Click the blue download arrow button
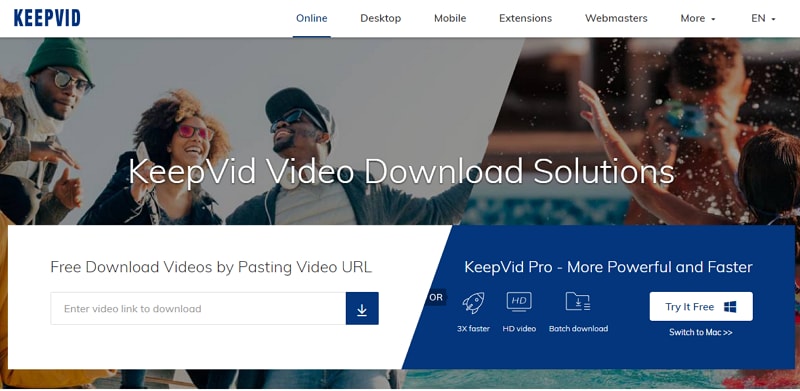This screenshot has height=391, width=800. (362, 308)
